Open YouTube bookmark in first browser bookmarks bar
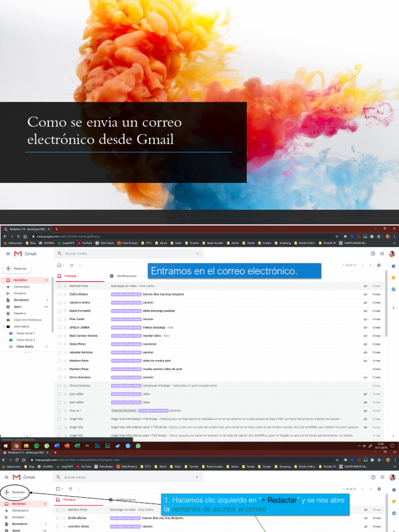 [x=85, y=243]
